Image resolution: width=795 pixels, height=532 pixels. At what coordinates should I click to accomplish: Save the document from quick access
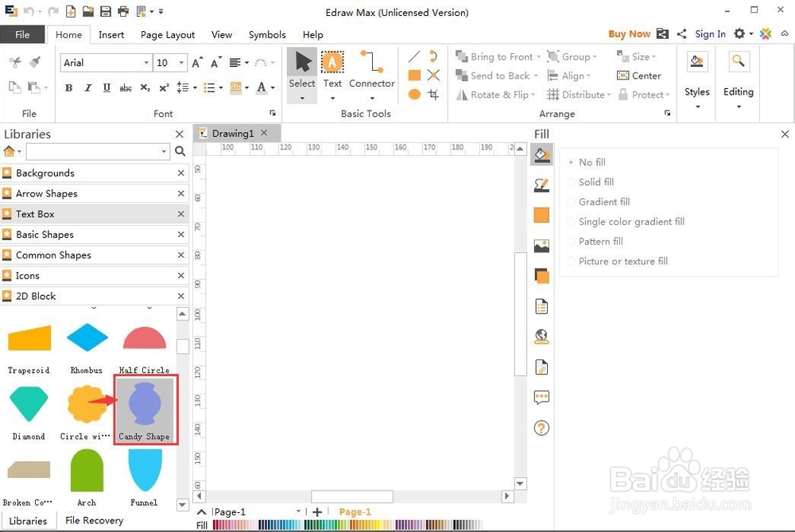pyautogui.click(x=106, y=11)
